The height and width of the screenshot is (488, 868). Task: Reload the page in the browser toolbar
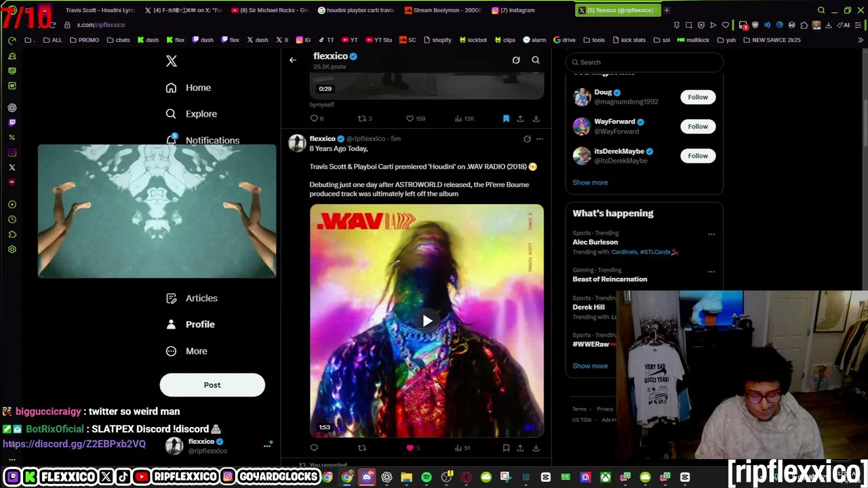pos(52,25)
